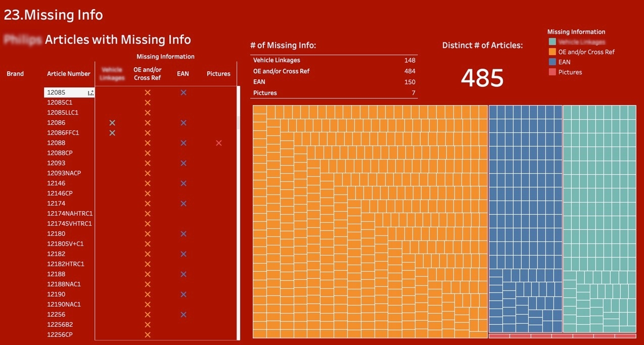Click the EAN X mark for article 12256

click(183, 315)
